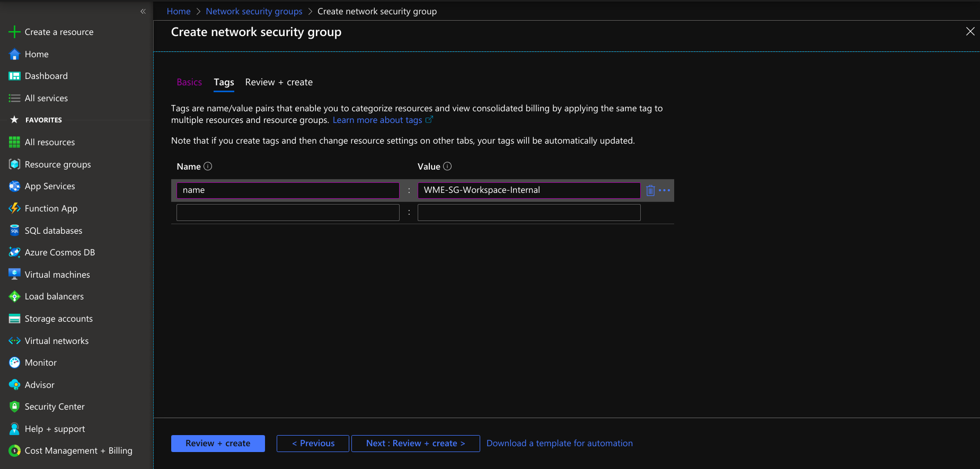Click the blue Review + create button
The height and width of the screenshot is (469, 980).
218,444
